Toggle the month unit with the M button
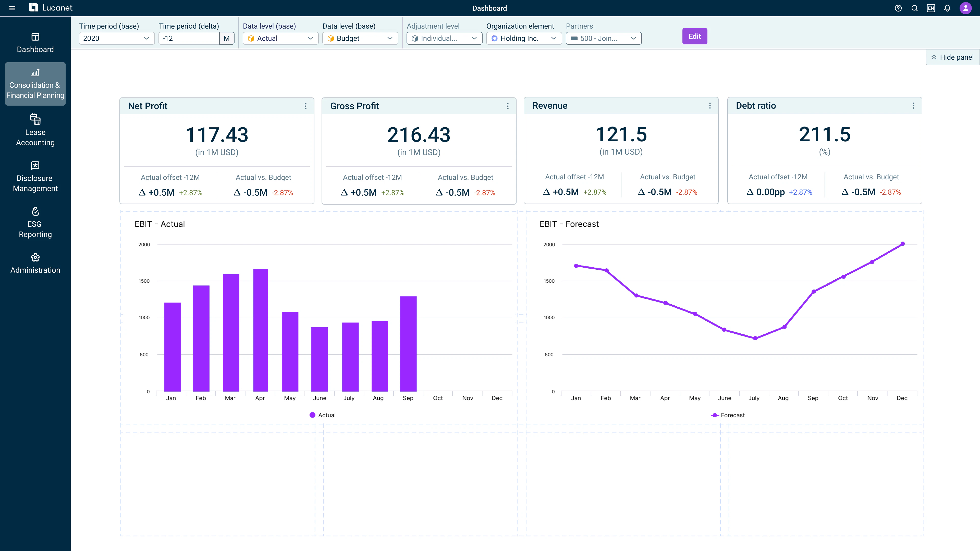Screen dimensions: 980x551 227,38
